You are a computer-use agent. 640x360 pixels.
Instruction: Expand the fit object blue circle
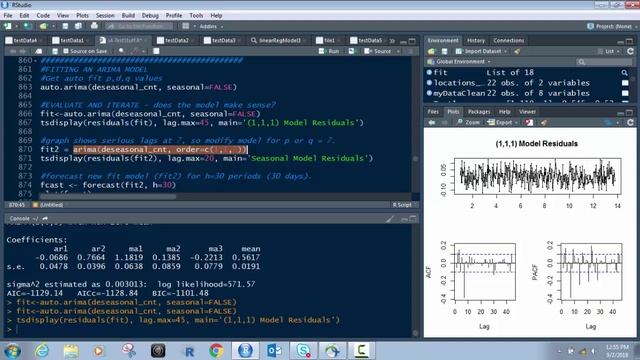pos(429,72)
